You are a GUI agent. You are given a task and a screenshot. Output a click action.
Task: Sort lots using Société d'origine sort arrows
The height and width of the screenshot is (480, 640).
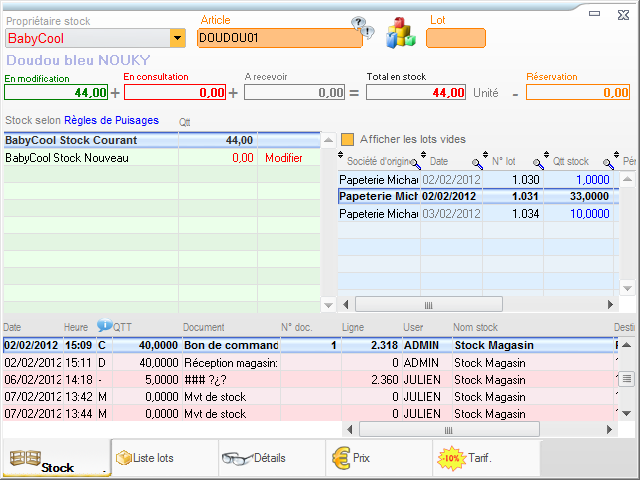click(x=341, y=158)
